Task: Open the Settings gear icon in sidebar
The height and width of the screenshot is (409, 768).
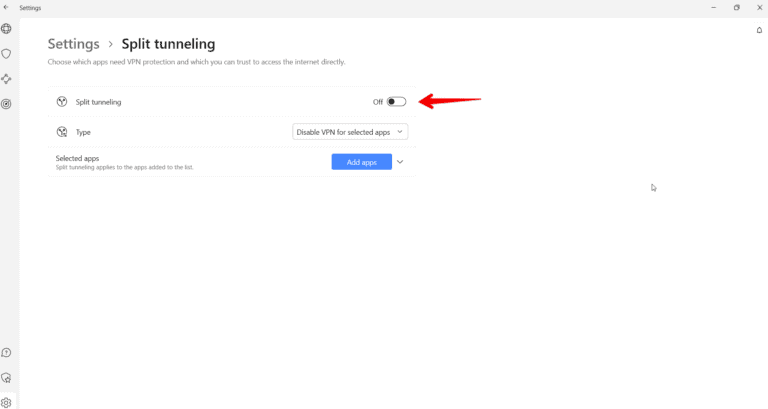Action: click(x=7, y=402)
